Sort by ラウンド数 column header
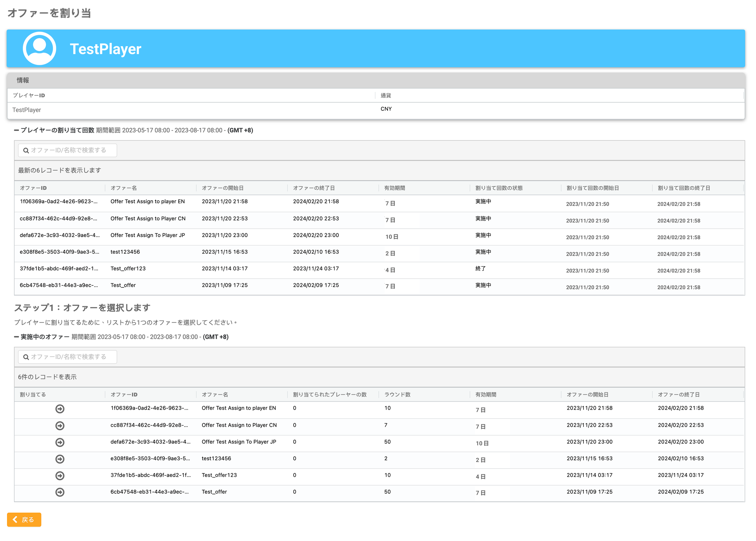 click(x=397, y=394)
